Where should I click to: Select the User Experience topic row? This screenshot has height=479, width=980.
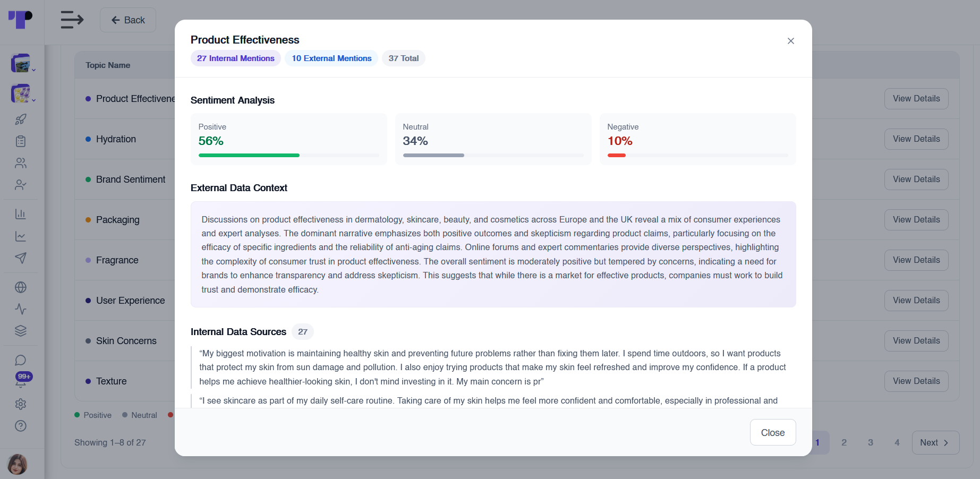[131, 301]
